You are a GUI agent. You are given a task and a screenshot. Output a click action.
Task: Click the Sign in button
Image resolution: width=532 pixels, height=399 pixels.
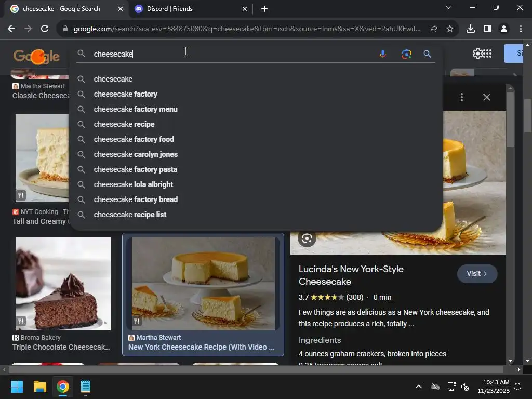(514, 54)
